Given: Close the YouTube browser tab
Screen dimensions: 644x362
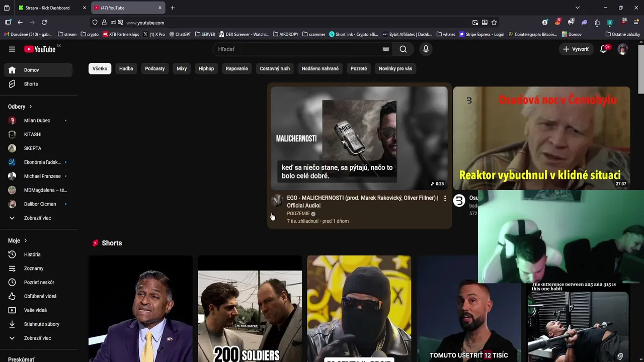Looking at the screenshot, I should coord(160,8).
